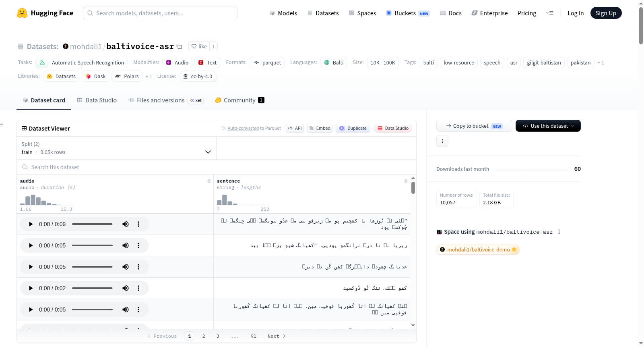This screenshot has width=644, height=347.
Task: Expand the left sidebar handle
Action: pos(2,125)
